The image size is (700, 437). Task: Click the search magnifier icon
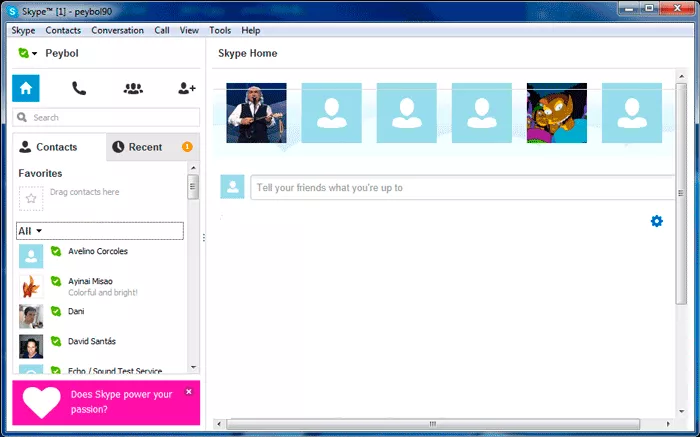[x=21, y=117]
